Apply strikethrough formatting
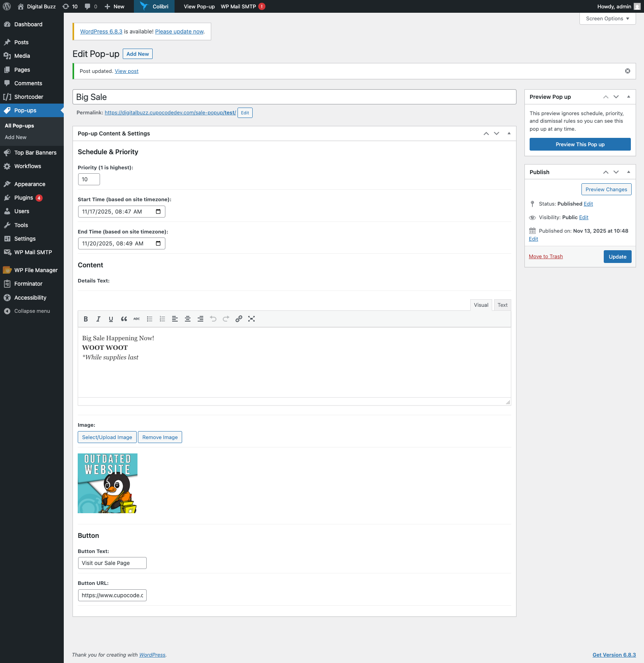 tap(136, 319)
